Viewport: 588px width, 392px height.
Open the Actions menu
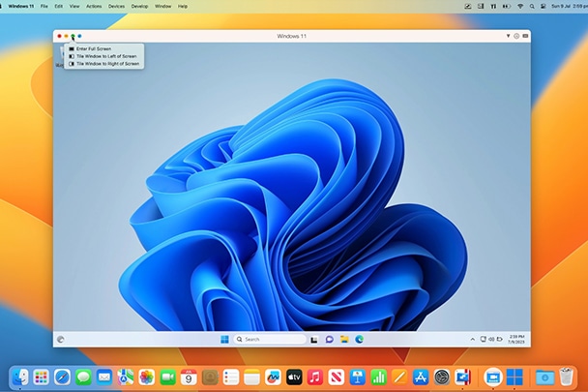pos(94,7)
